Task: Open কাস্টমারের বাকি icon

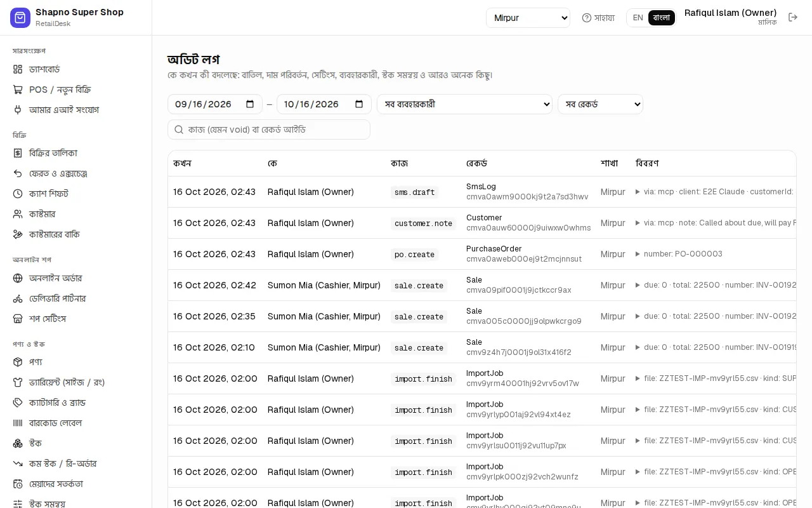Action: 18,234
